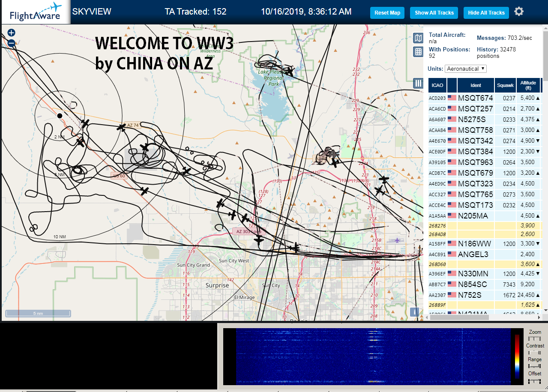Select aircraft N854SC row
Image resolution: width=548 pixels, height=392 pixels.
point(485,284)
